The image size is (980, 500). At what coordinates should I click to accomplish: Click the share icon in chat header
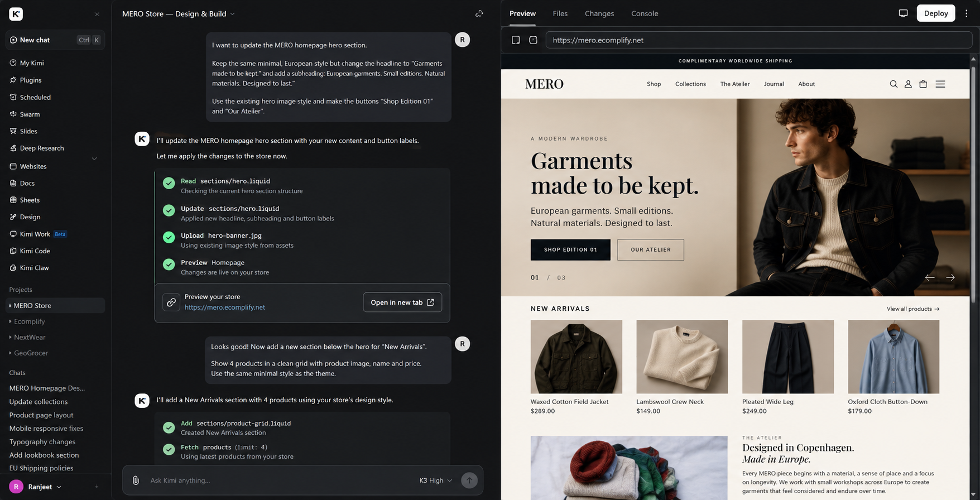pyautogui.click(x=479, y=14)
